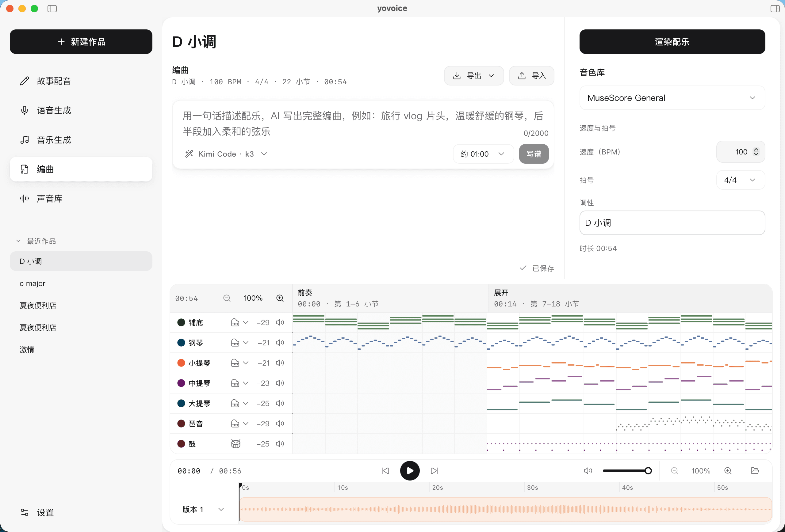Open the Kimi Code k3 model dropdown
This screenshot has height=532, width=785.
pos(226,154)
